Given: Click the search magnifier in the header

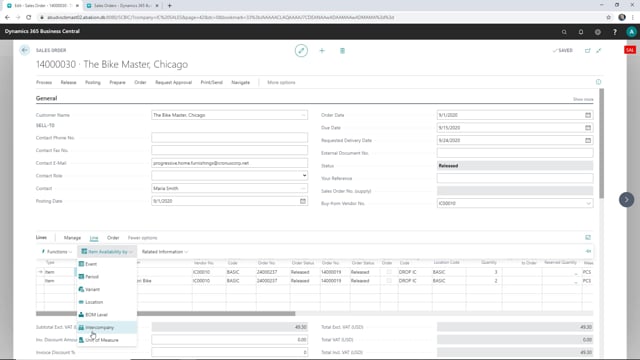Looking at the screenshot, I should (x=564, y=32).
